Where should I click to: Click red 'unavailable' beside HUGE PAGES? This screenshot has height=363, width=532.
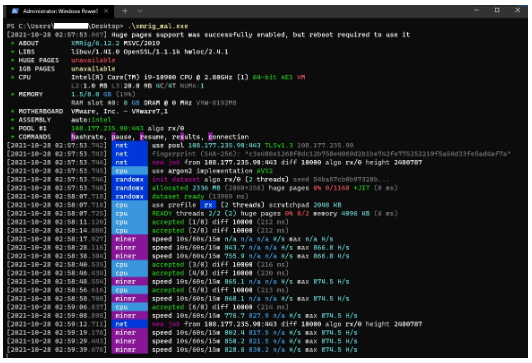click(x=93, y=60)
